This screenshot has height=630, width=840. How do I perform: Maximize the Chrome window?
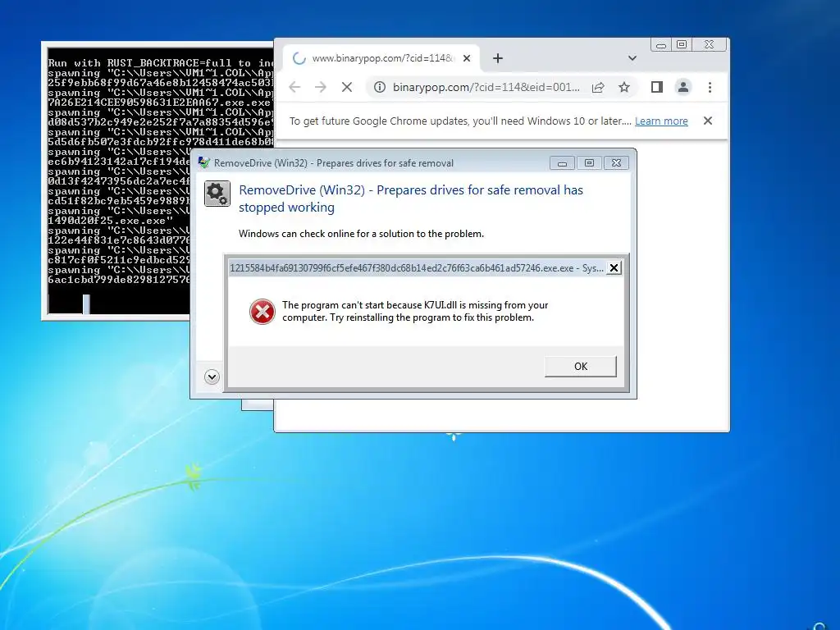pyautogui.click(x=682, y=45)
